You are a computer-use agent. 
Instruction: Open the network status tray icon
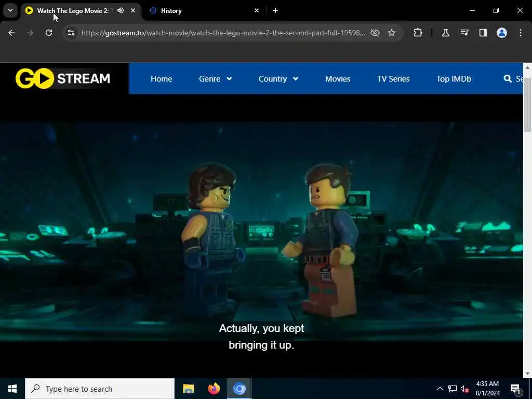453,389
